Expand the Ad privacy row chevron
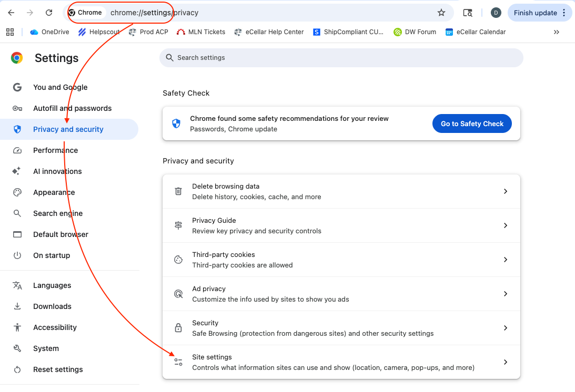Viewport: 575px width, 392px height. click(x=505, y=294)
